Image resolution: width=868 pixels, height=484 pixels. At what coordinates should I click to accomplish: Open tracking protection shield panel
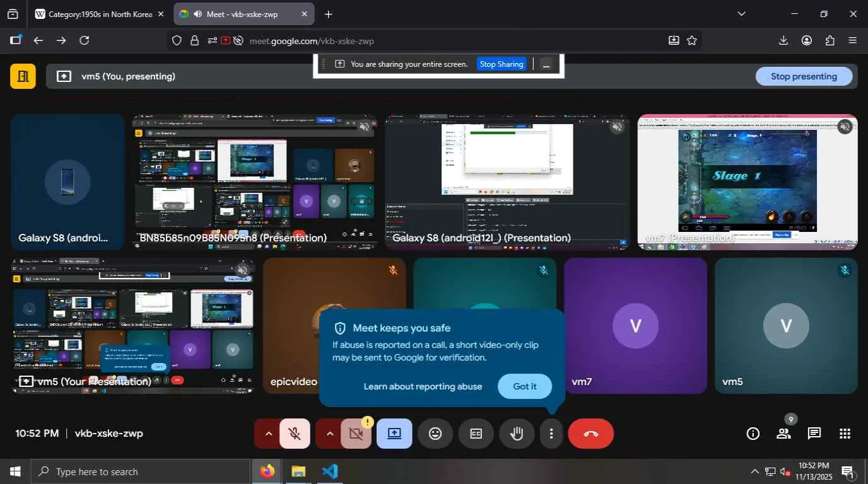click(177, 40)
